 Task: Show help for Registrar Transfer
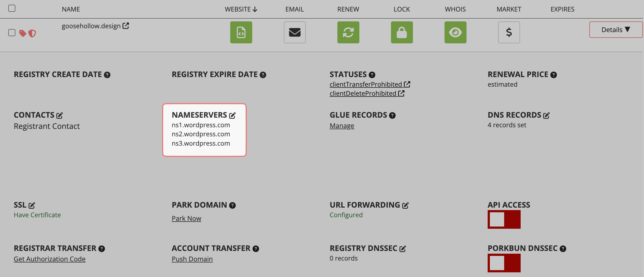102,249
